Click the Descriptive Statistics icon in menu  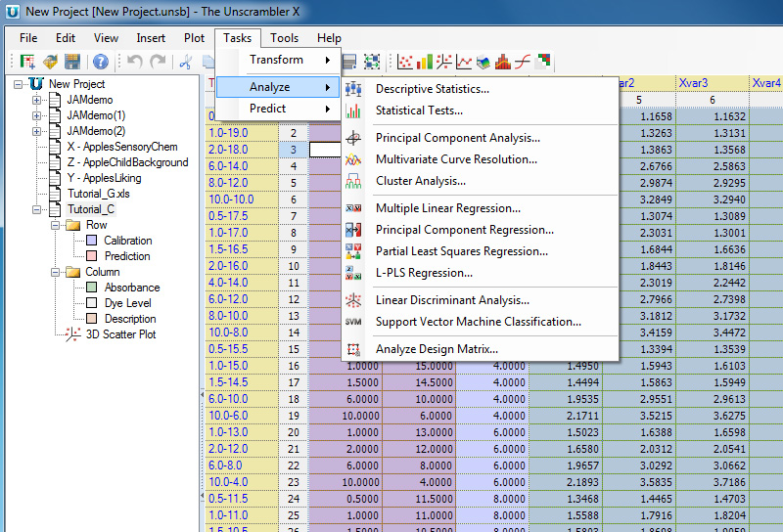pos(353,89)
